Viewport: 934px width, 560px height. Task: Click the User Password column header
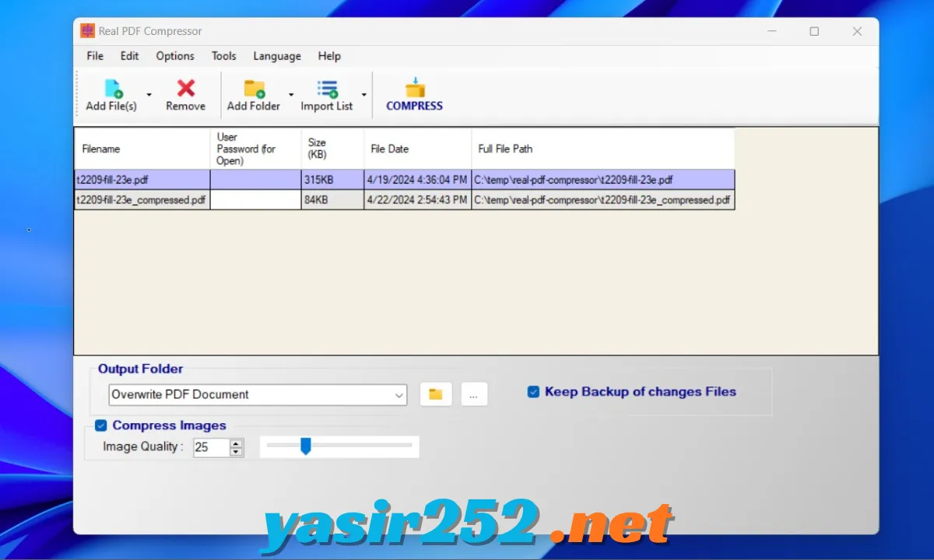[x=256, y=149]
